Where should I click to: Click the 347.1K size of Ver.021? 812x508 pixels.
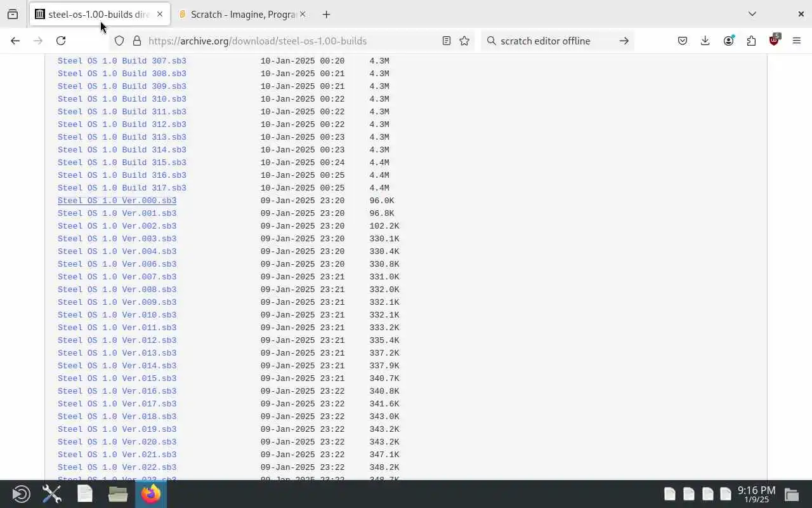(x=384, y=455)
